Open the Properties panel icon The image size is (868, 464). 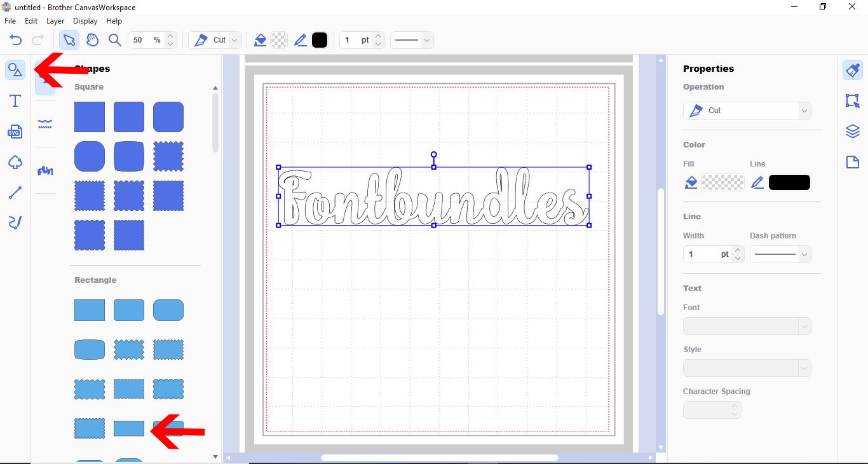coord(853,70)
